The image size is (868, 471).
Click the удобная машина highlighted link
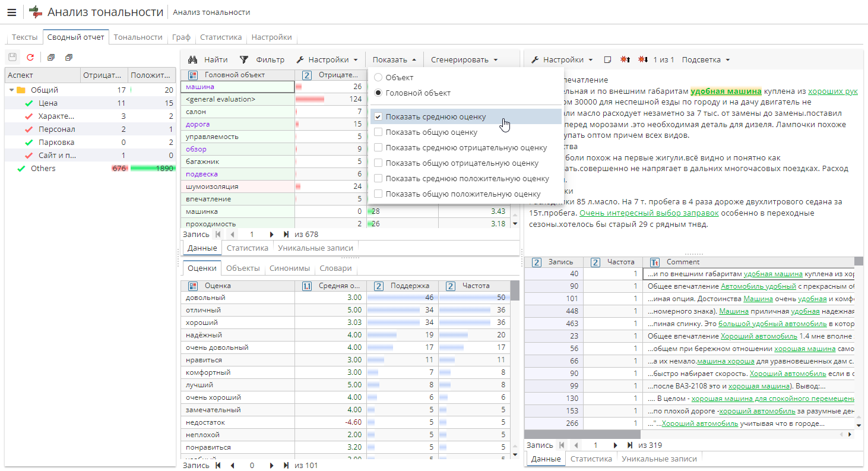pyautogui.click(x=726, y=91)
